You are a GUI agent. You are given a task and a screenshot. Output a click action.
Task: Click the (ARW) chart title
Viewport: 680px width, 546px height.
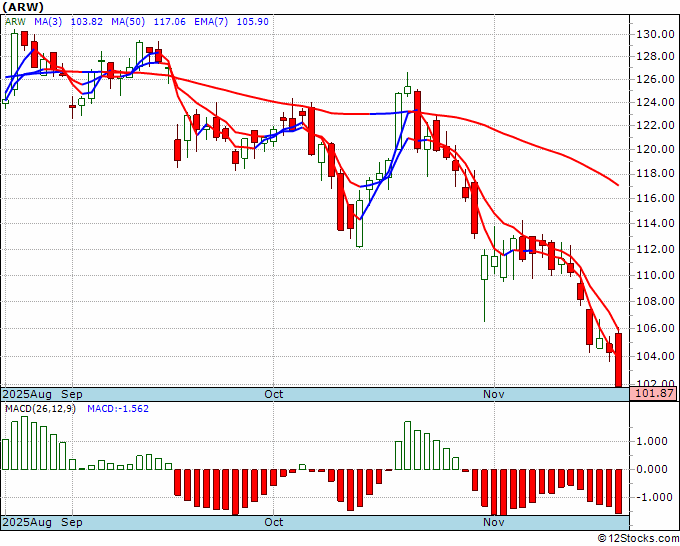(23, 7)
